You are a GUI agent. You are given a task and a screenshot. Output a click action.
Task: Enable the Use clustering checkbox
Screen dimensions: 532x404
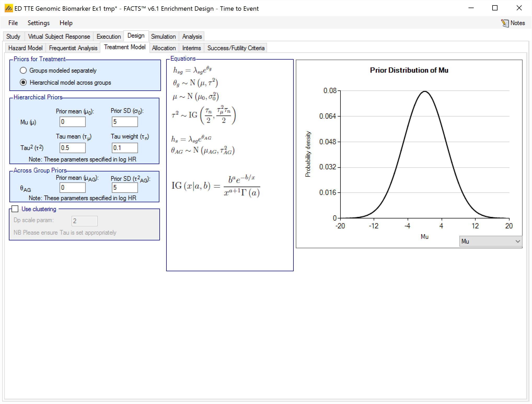pos(15,209)
